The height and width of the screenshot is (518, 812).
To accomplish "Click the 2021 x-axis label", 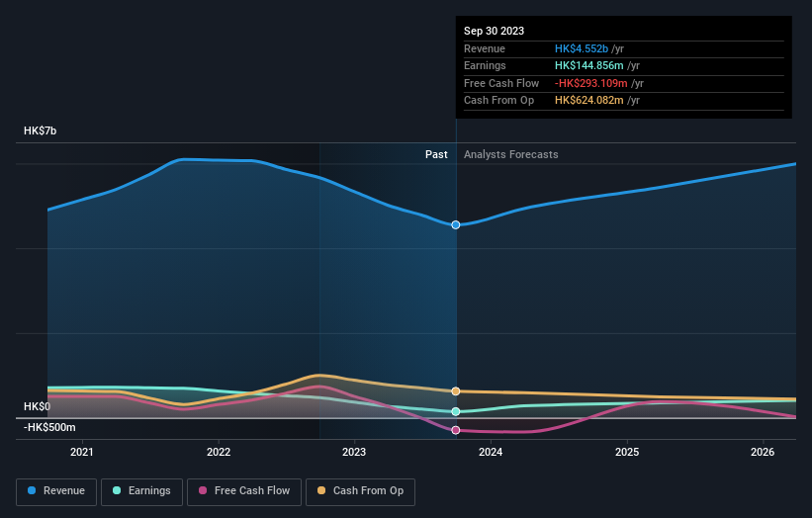I will [82, 452].
